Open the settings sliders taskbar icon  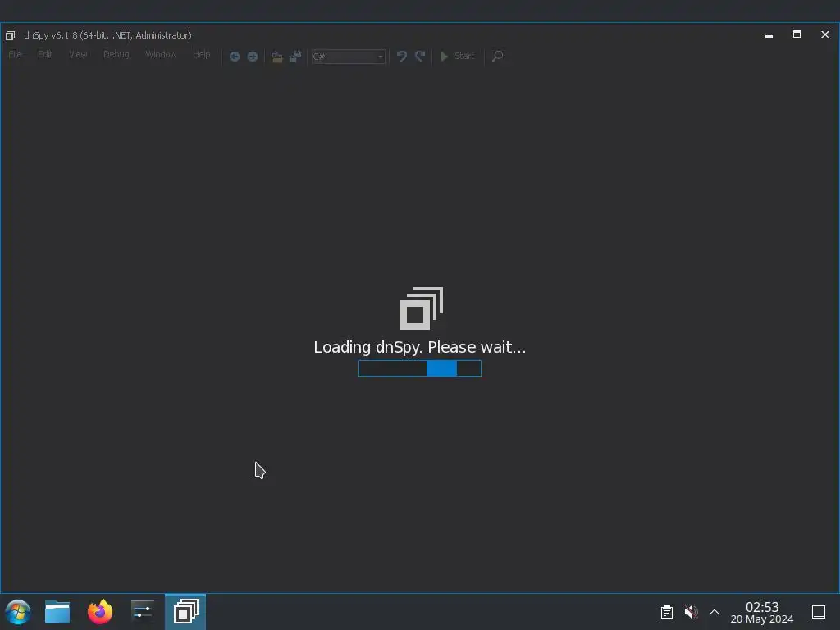[x=143, y=612]
